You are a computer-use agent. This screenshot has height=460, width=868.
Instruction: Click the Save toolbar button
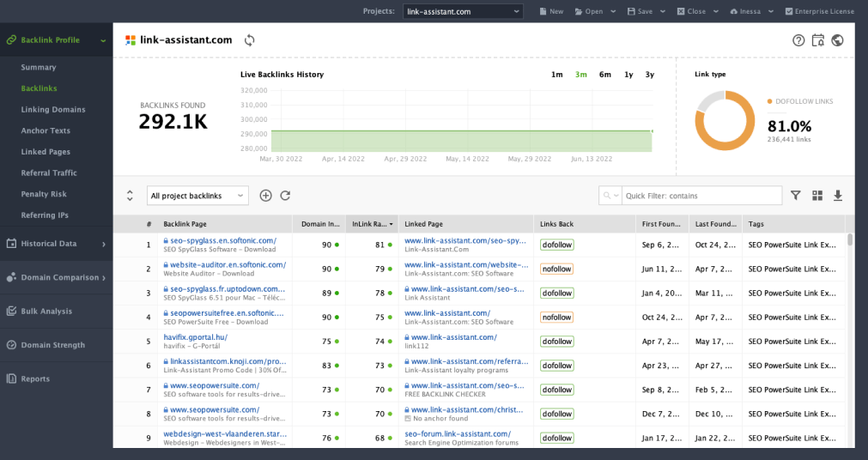coord(640,11)
